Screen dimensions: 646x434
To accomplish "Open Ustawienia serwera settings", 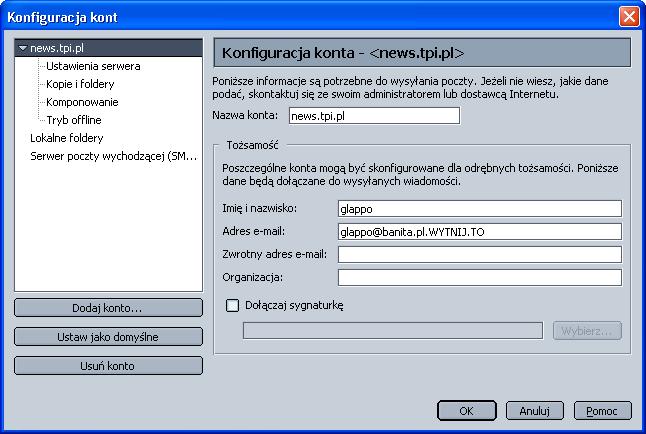I will pos(93,66).
